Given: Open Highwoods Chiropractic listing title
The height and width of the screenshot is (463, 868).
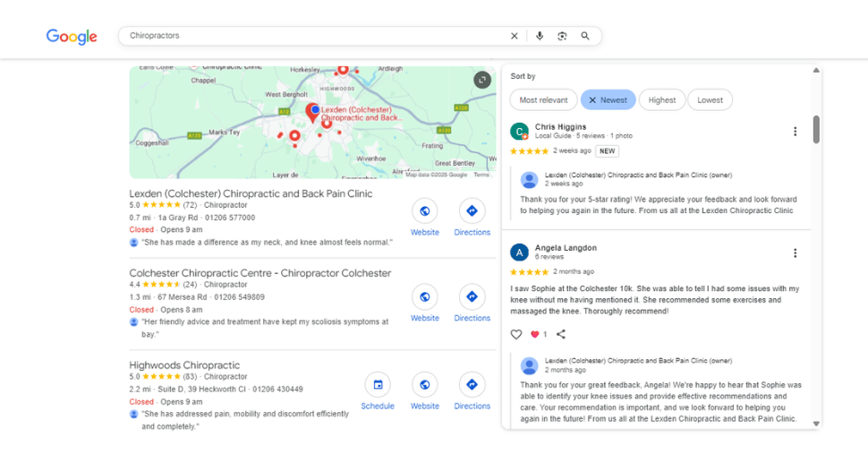Looking at the screenshot, I should click(184, 365).
